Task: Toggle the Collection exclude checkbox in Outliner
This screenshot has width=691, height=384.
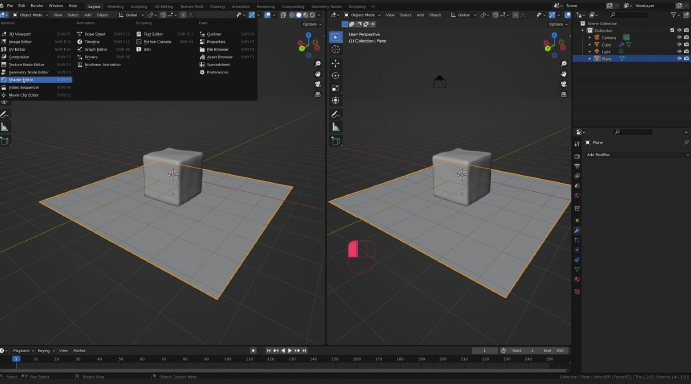Action: click(x=672, y=30)
